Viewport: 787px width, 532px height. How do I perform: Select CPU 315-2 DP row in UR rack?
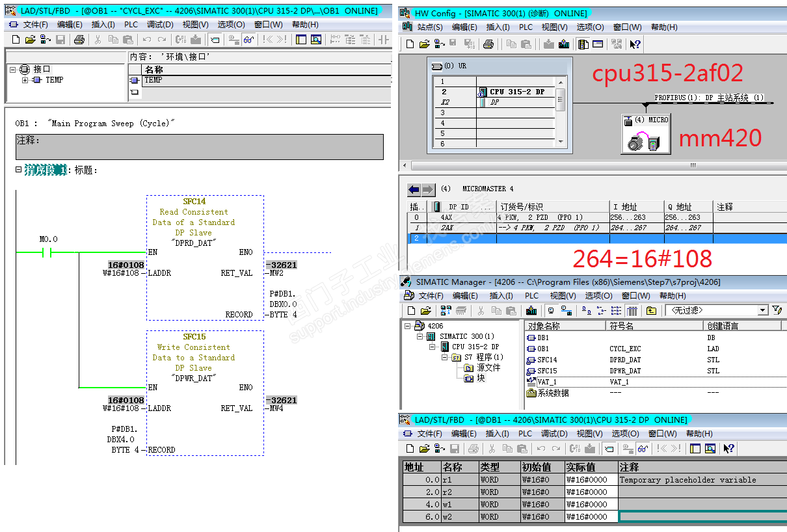[x=494, y=92]
